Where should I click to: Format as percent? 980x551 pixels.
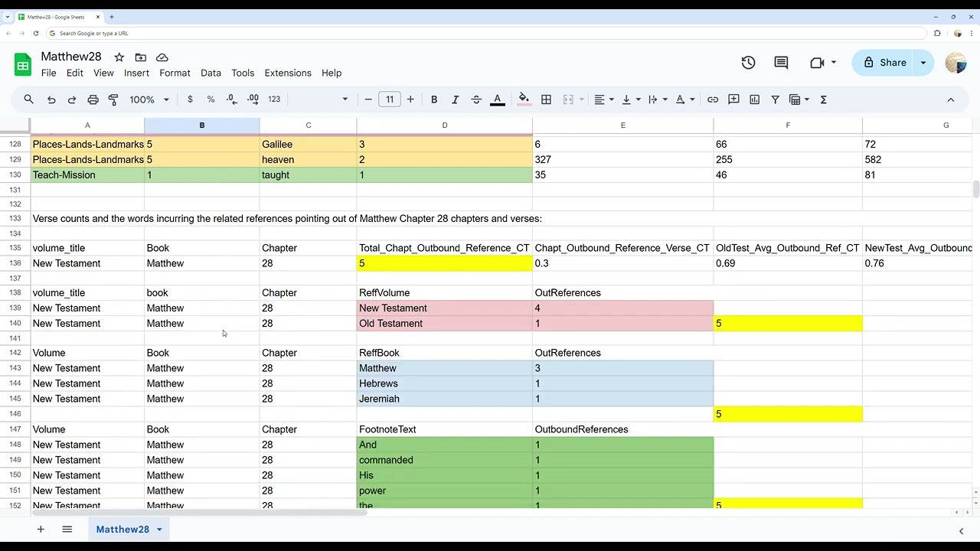pyautogui.click(x=211, y=99)
